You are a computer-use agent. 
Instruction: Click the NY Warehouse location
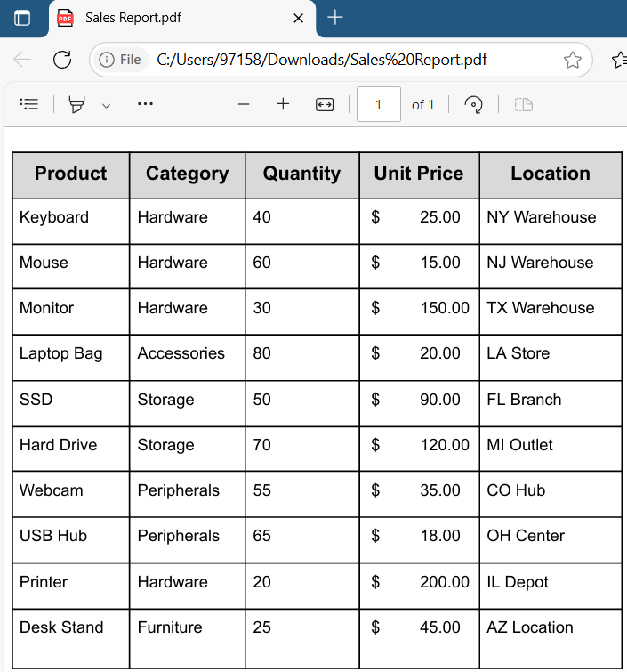pyautogui.click(x=542, y=217)
